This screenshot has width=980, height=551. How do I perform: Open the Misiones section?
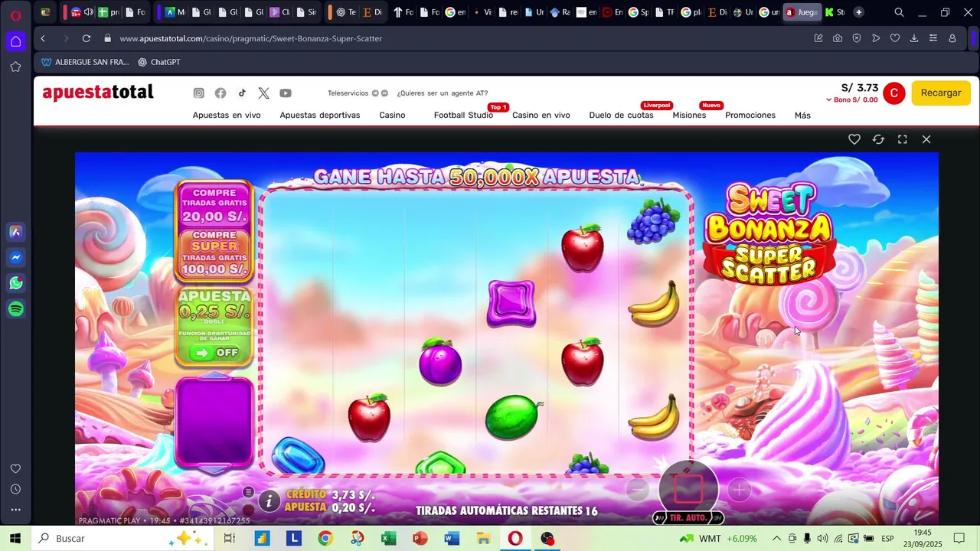689,116
